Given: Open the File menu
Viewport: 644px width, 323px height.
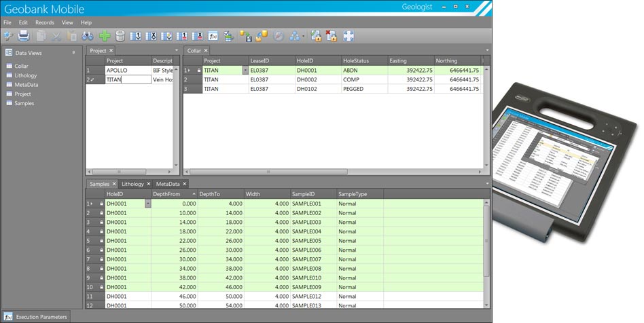Looking at the screenshot, I should tap(7, 22).
